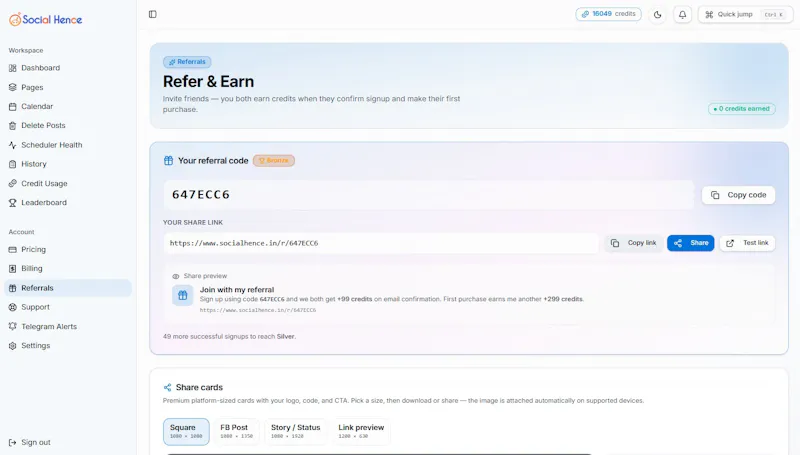Select the FB Post card size

(237, 432)
